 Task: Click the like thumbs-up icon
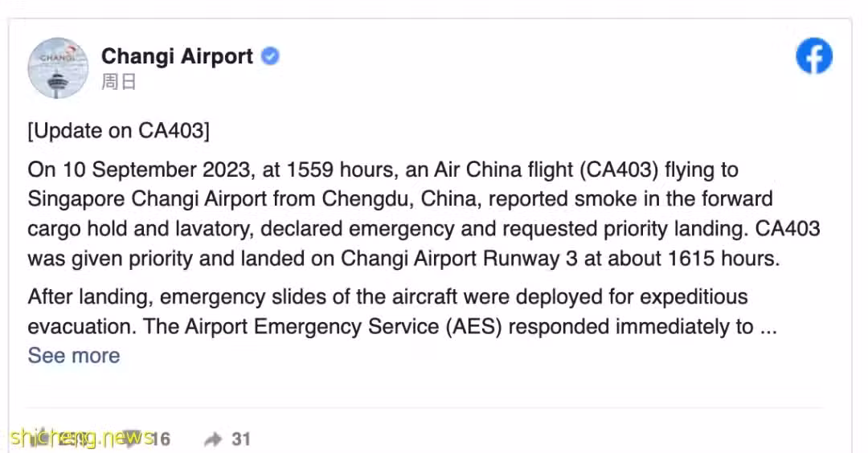tap(42, 437)
